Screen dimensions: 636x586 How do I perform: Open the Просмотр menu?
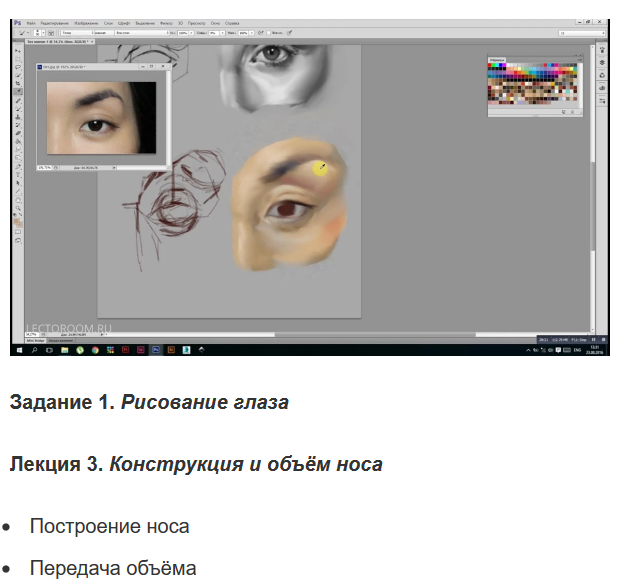[x=197, y=23]
